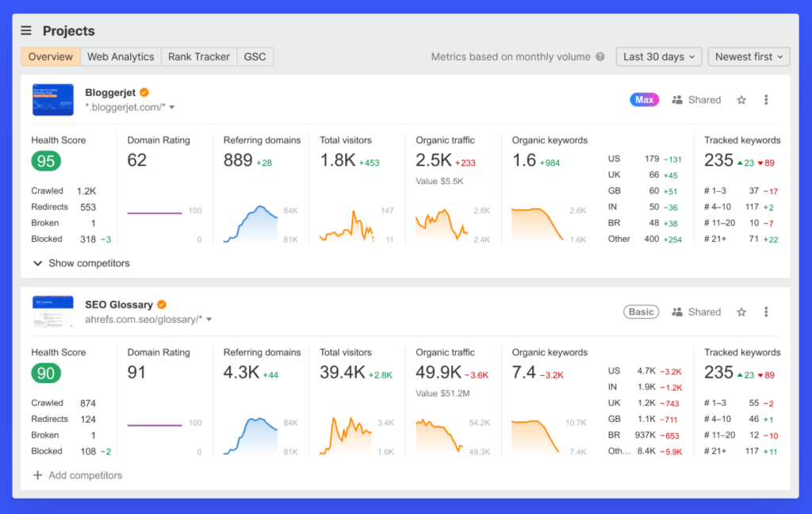812x514 pixels.
Task: Open the hamburger navigation menu
Action: coord(26,30)
